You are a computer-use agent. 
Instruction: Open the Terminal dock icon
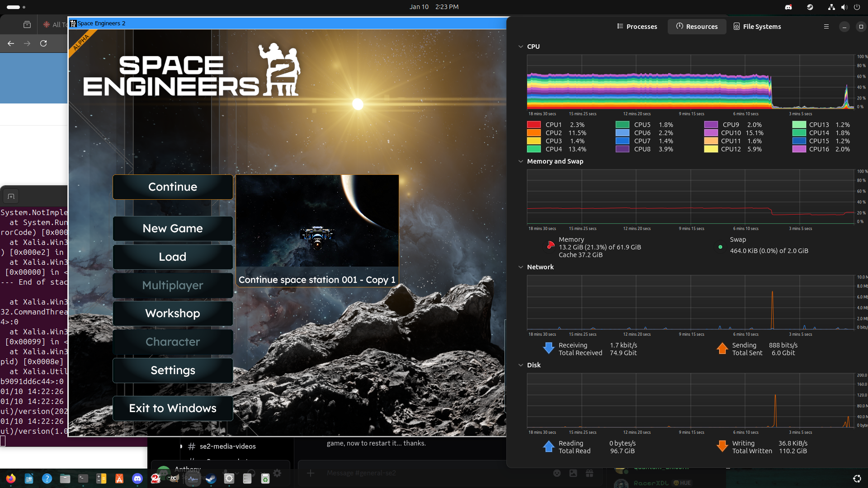83,479
